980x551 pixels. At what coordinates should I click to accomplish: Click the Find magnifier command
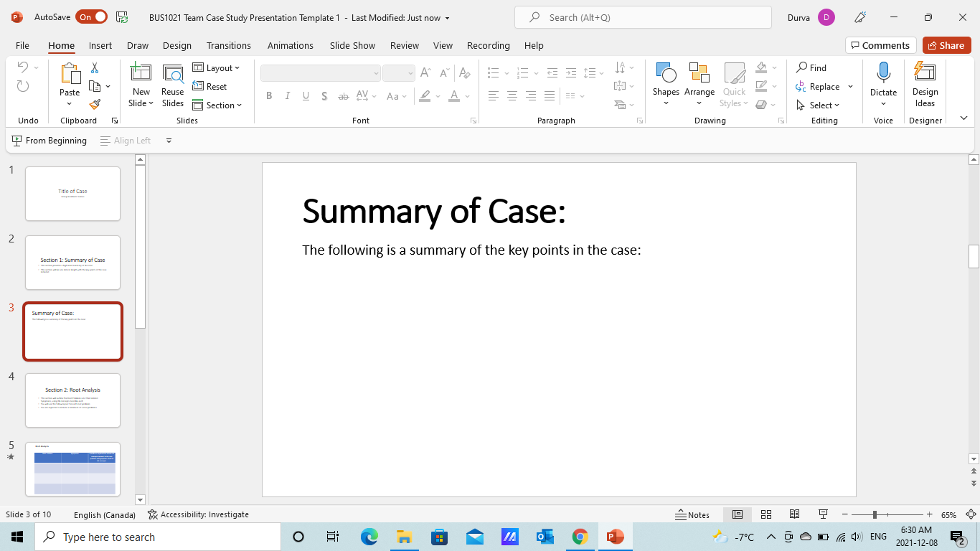tap(811, 67)
